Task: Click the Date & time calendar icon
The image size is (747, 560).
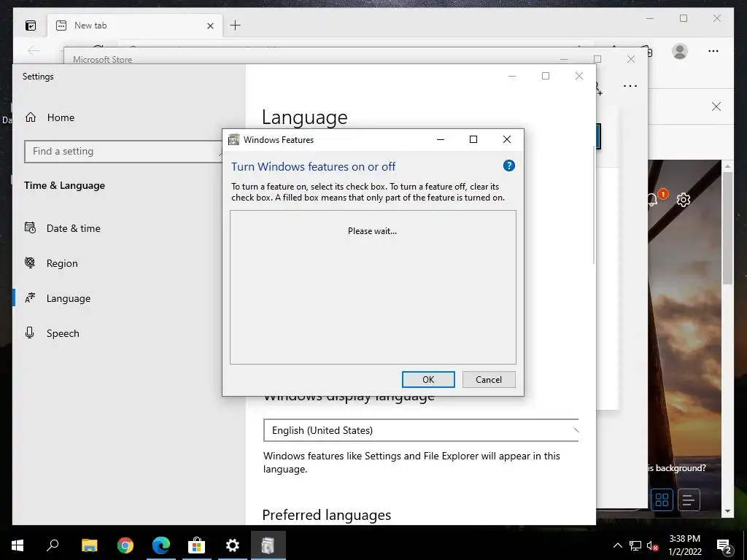Action: pyautogui.click(x=30, y=227)
